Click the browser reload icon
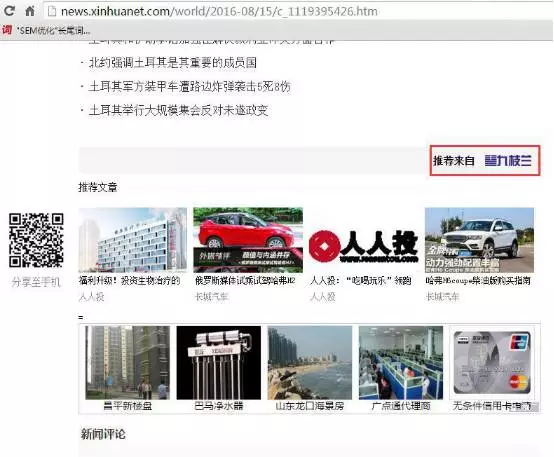The width and height of the screenshot is (554, 457). click(10, 11)
